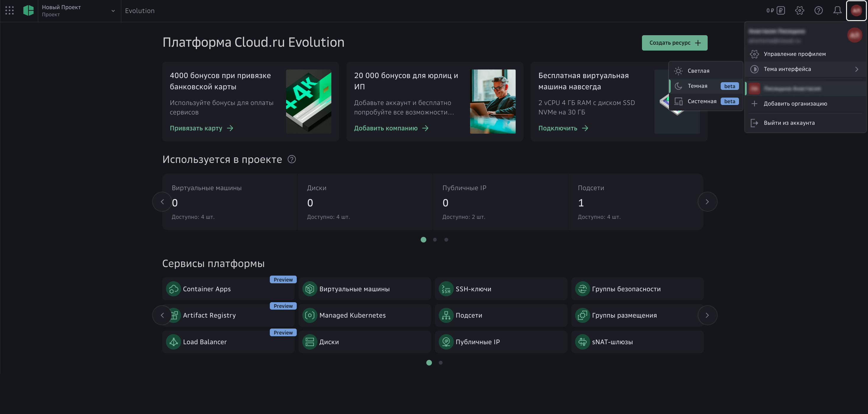Select third usage carousel dot
The image size is (868, 414).
[446, 240]
